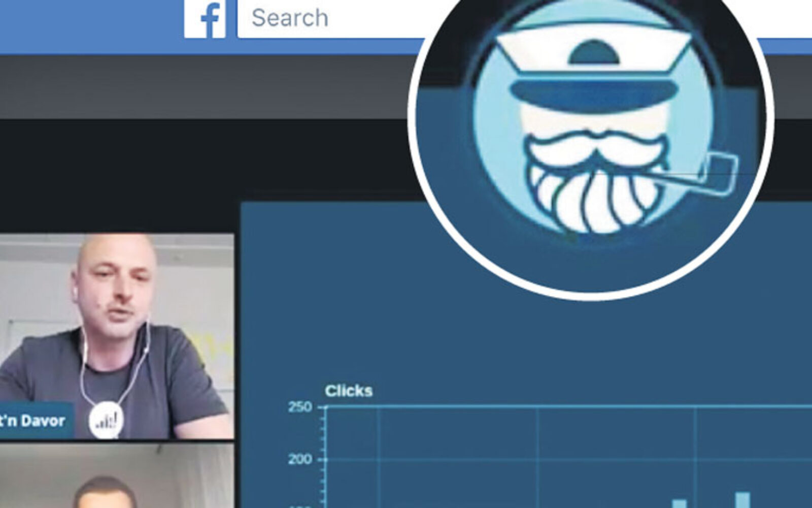Click the captain's curled white mustache
812x508 pixels.
[595, 146]
